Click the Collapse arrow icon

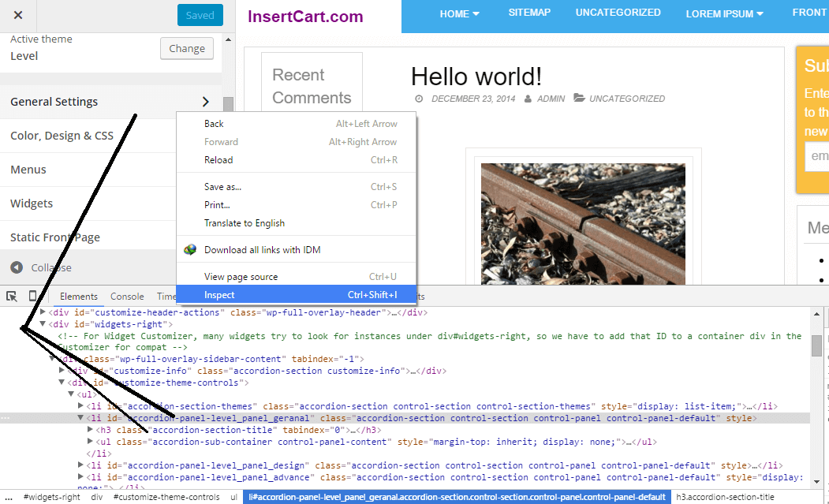(x=17, y=267)
